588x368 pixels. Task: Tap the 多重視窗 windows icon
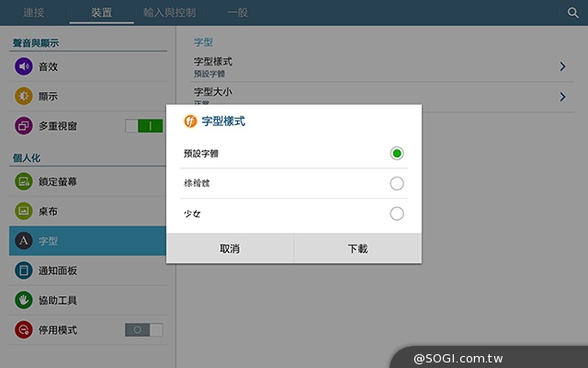click(24, 126)
